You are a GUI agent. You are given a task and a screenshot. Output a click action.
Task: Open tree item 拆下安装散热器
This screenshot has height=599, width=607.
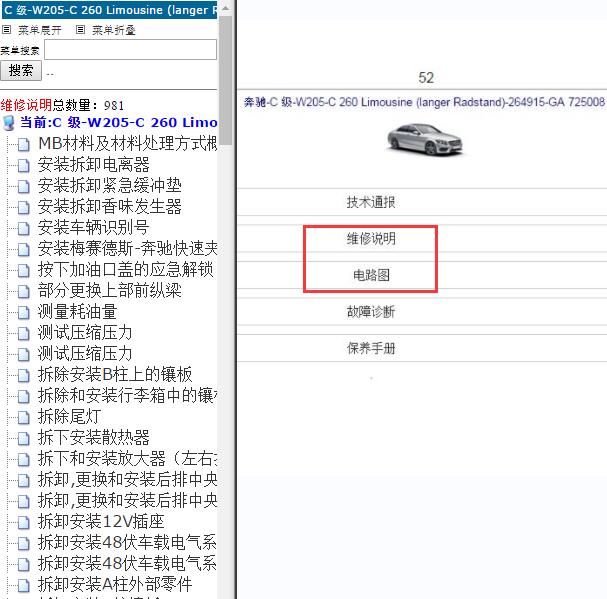point(94,437)
